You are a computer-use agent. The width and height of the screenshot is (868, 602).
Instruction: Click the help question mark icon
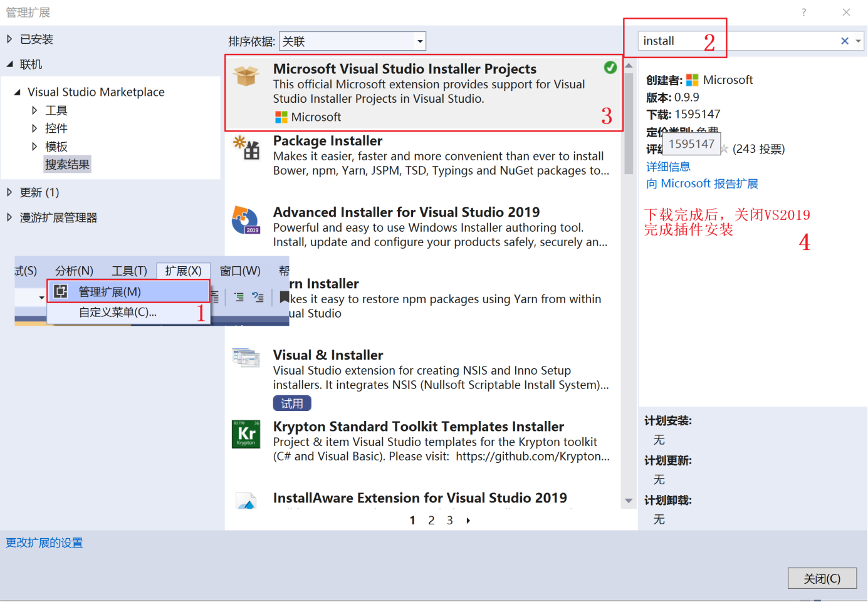pyautogui.click(x=803, y=13)
